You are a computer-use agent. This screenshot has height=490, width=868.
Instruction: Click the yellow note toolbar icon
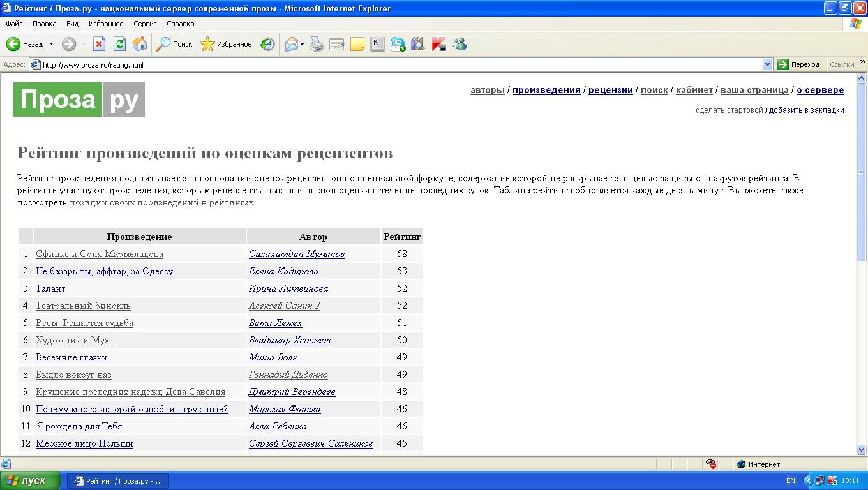coord(357,44)
